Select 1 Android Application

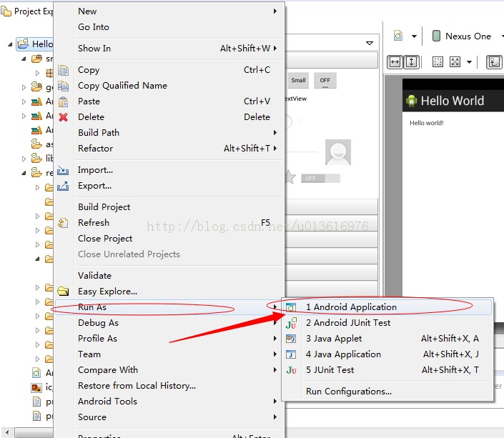point(387,307)
